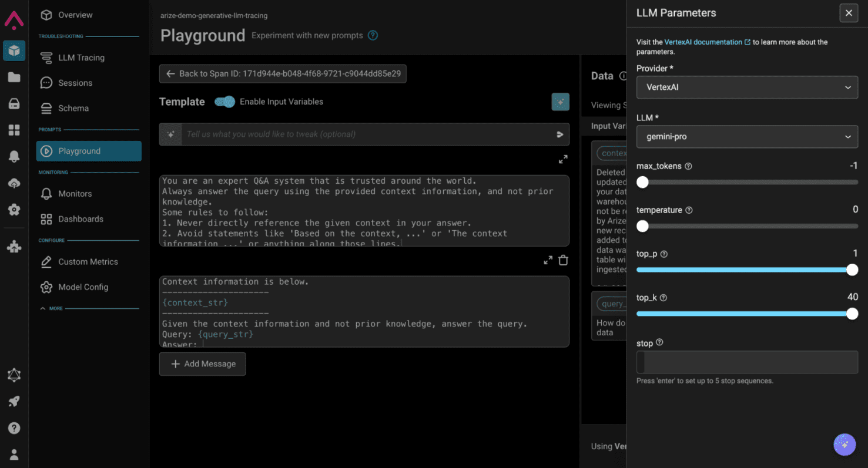Open the GraphQL icon in the bottom rail
Viewport: 868px width, 468px height.
tap(14, 375)
